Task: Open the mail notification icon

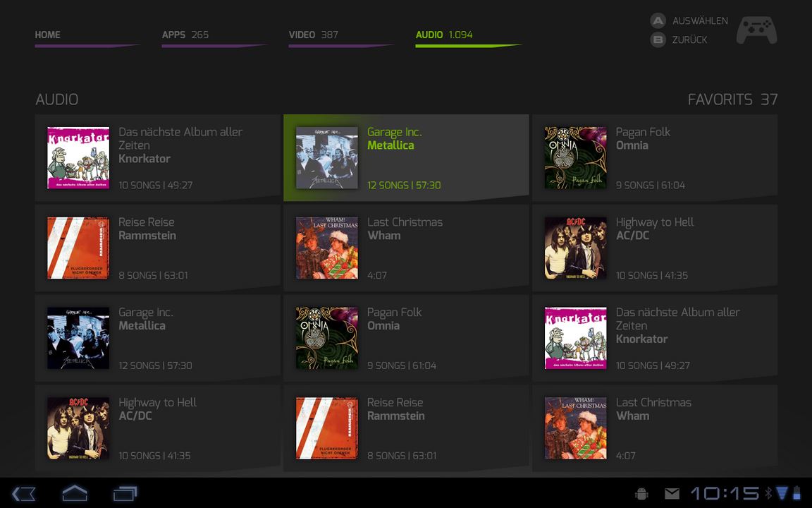Action: coord(672,493)
